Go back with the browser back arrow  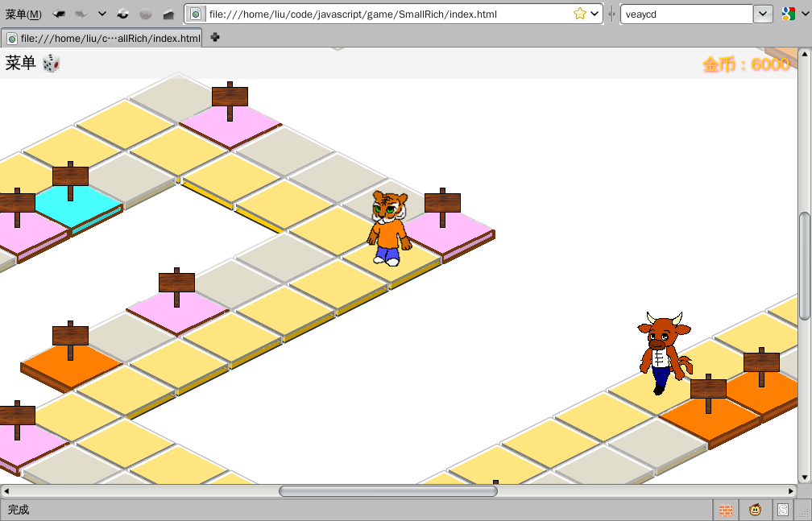click(59, 14)
